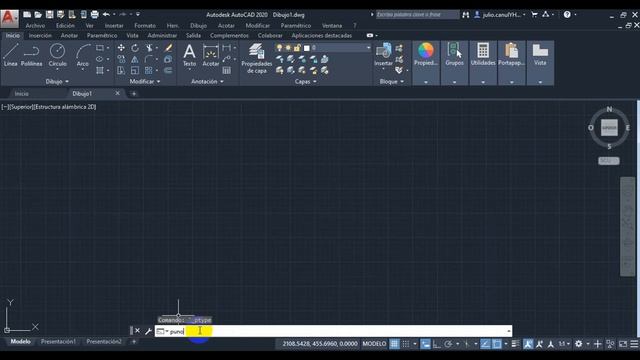
Task: Open the Help question mark icon
Action: [x=567, y=15]
